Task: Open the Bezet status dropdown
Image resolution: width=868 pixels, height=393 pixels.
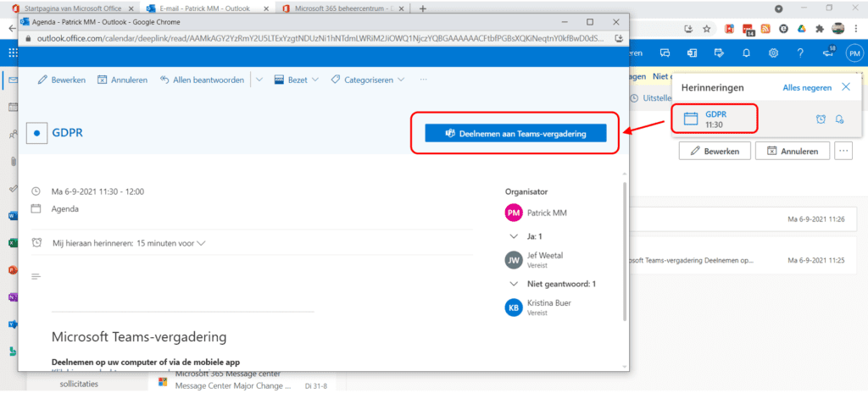Action: (x=297, y=80)
